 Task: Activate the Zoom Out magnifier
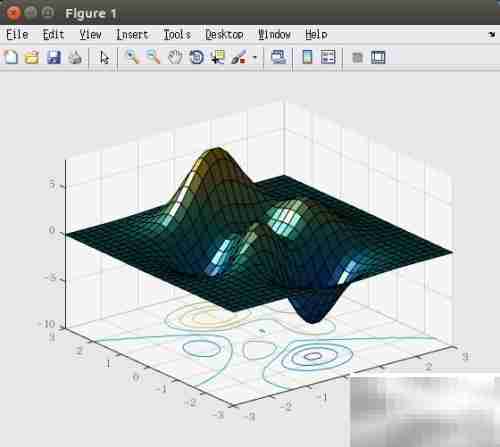click(x=153, y=57)
